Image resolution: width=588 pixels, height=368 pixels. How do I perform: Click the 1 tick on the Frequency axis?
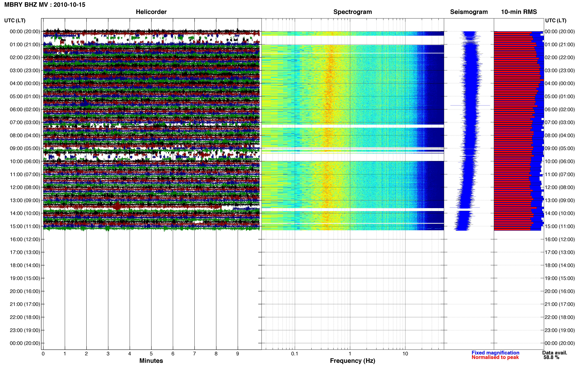click(350, 354)
